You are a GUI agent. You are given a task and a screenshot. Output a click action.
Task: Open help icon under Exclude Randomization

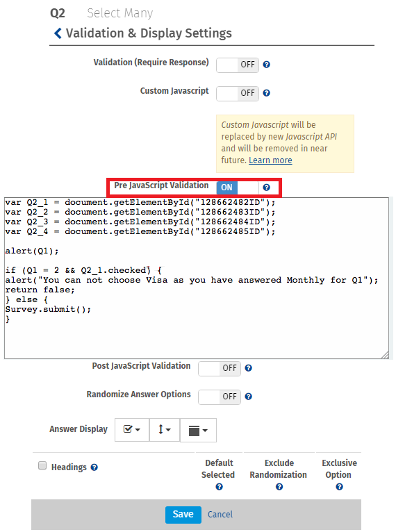click(279, 487)
